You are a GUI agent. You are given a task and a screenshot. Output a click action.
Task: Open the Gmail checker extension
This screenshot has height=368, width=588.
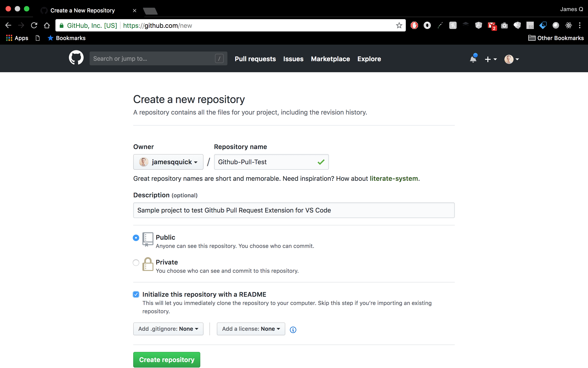(x=492, y=26)
